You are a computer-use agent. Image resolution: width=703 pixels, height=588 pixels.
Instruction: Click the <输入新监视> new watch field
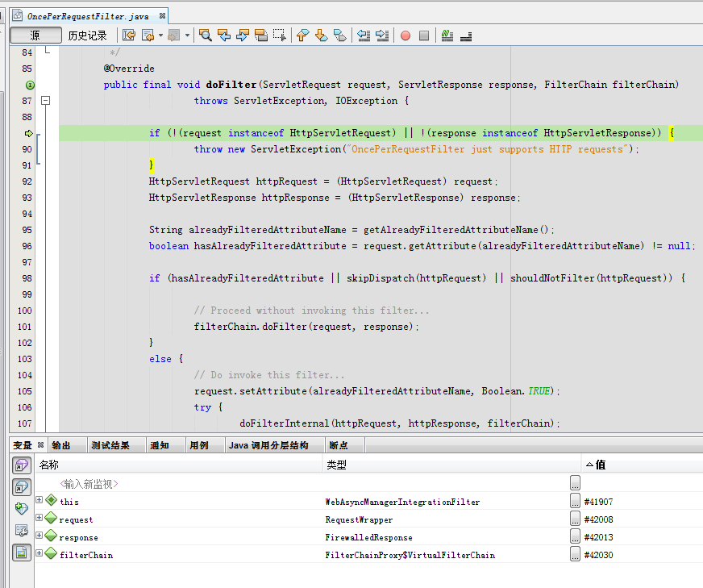pyautogui.click(x=89, y=484)
